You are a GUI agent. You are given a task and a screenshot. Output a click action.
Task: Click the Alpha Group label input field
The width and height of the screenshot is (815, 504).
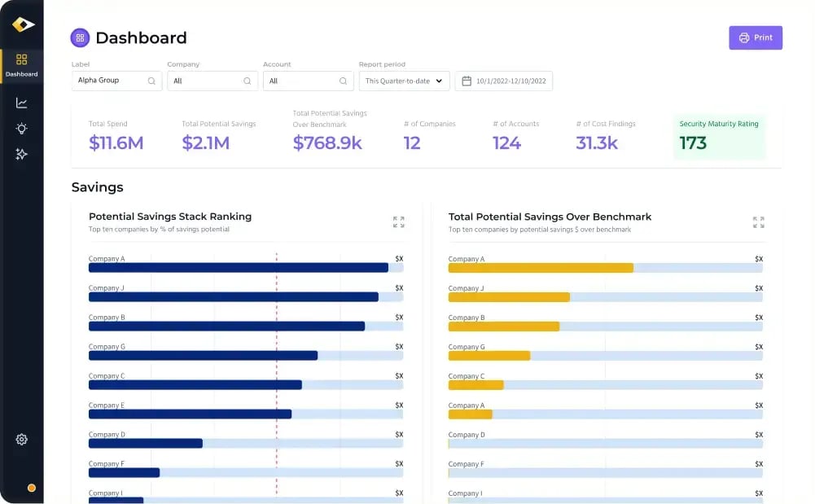point(110,81)
